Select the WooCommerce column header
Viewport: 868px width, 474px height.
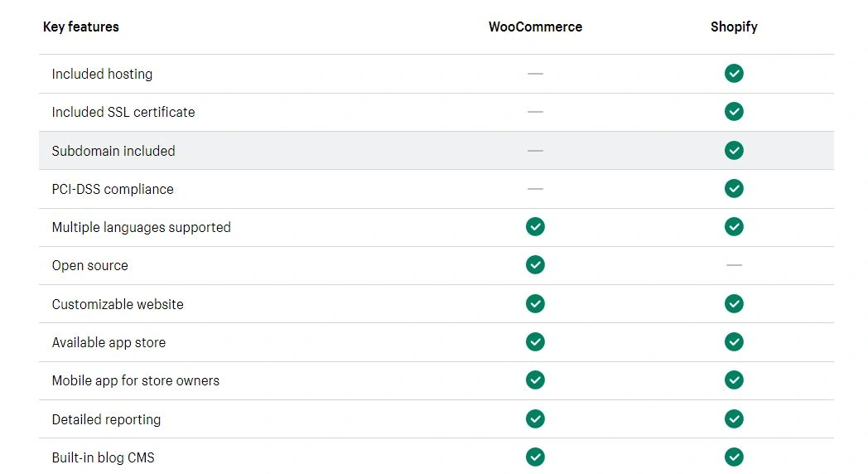(x=535, y=27)
